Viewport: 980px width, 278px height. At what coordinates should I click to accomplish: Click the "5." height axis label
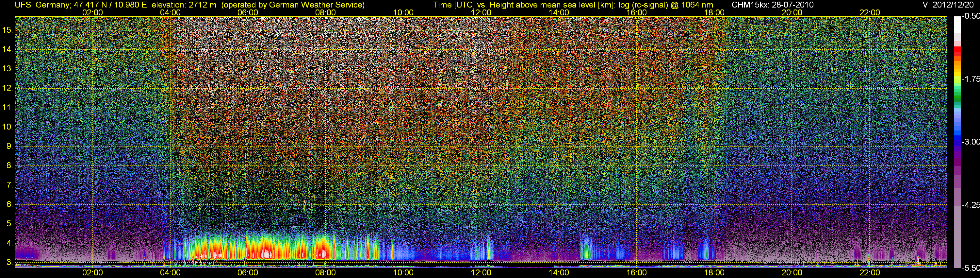click(x=10, y=224)
